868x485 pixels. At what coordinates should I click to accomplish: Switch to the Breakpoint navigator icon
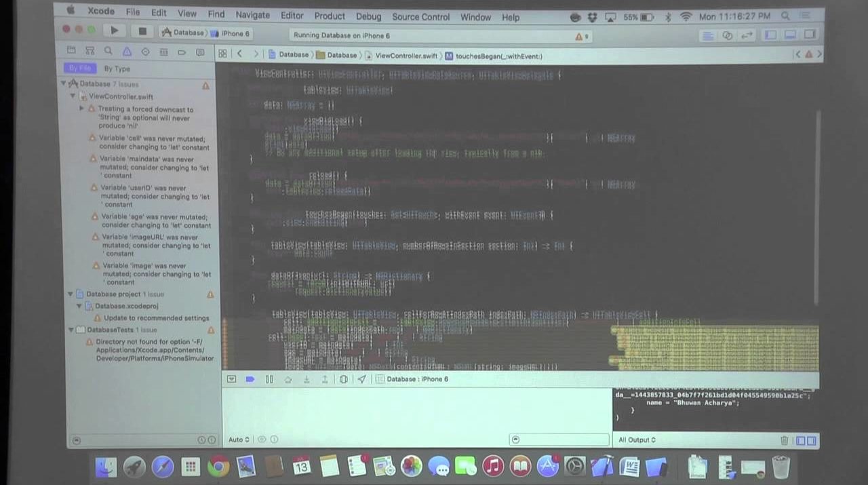pos(182,52)
